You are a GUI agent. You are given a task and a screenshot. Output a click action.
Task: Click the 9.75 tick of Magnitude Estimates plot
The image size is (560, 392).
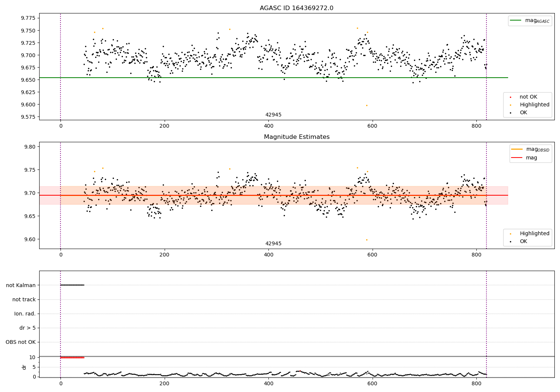[29, 170]
